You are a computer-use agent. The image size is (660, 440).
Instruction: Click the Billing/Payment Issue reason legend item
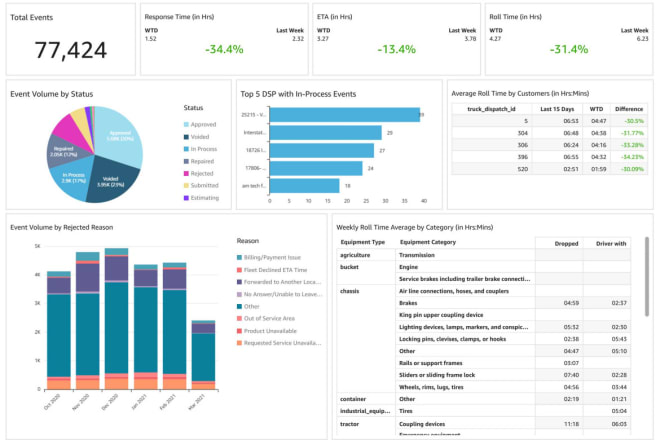point(269,257)
